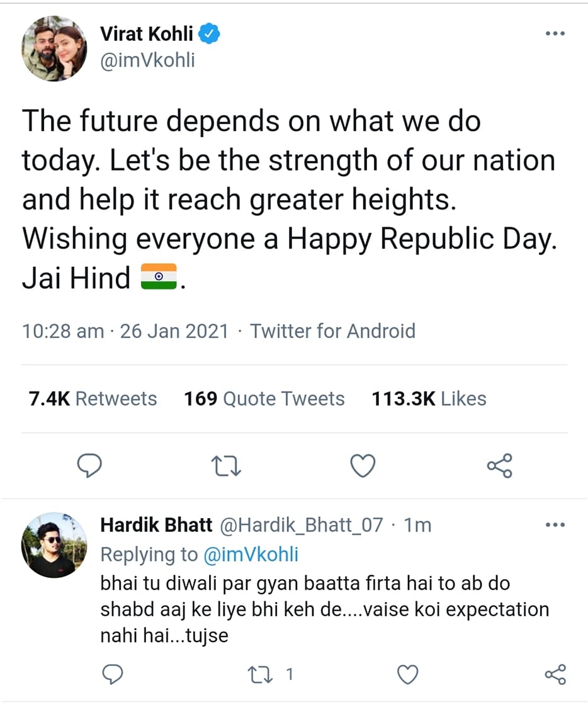This screenshot has height=705, width=588.
Task: View the 169 Quote Tweets
Action: pos(264,398)
